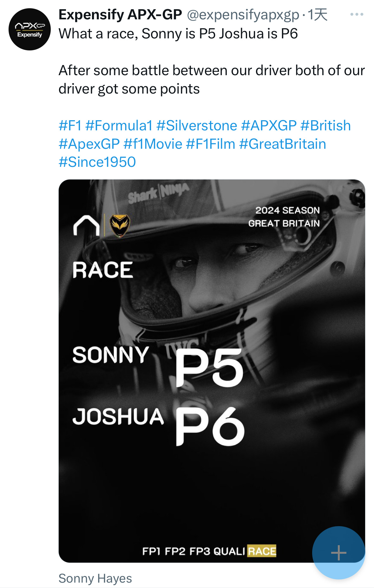Open the @expensifyapxgp handle
The image size is (374, 588).
[x=243, y=15]
